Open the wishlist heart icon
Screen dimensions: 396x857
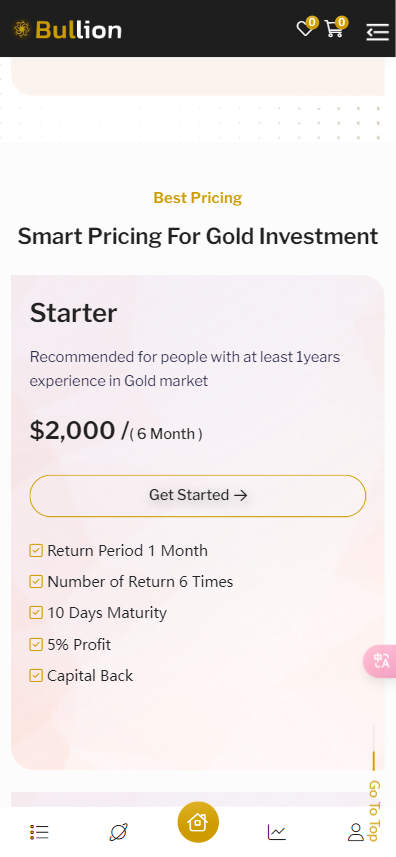point(304,29)
